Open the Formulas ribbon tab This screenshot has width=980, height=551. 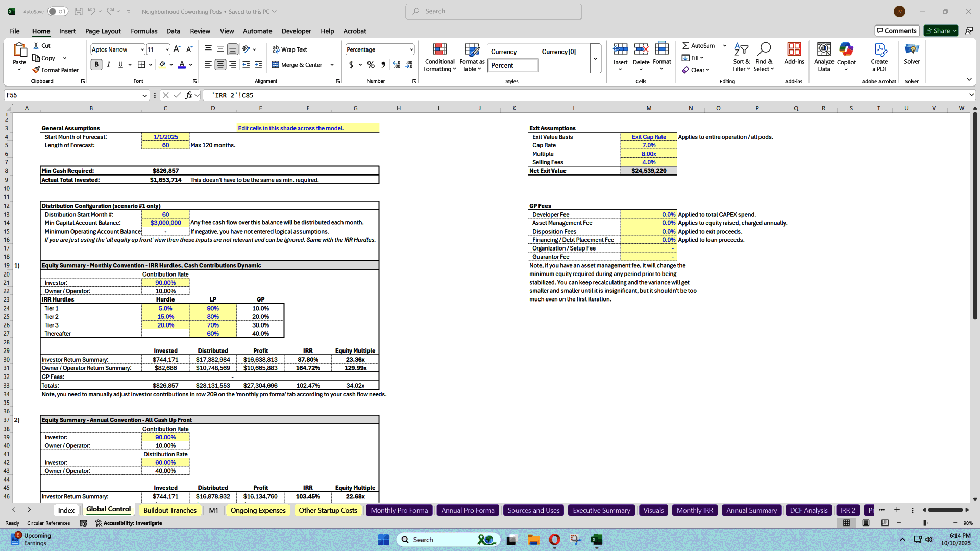click(x=144, y=31)
